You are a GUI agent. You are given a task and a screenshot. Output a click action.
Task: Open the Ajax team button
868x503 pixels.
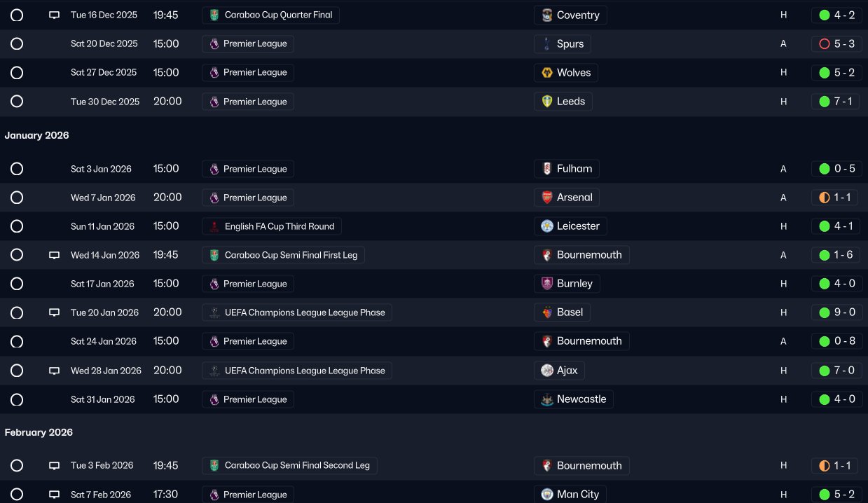pos(559,371)
